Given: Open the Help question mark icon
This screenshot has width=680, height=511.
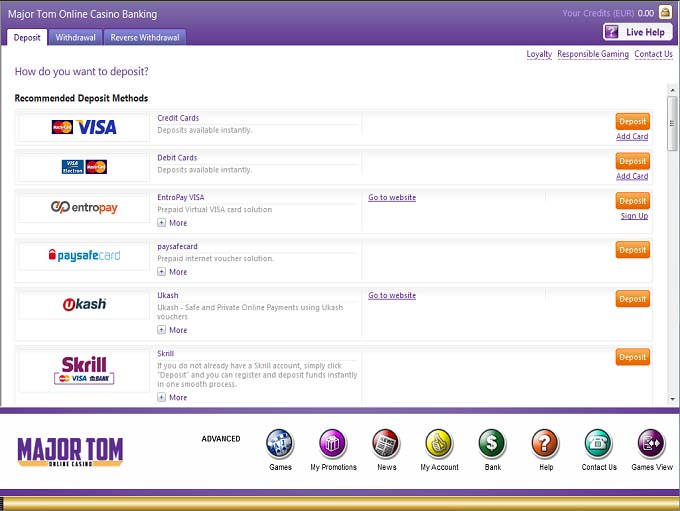Looking at the screenshot, I should (545, 444).
